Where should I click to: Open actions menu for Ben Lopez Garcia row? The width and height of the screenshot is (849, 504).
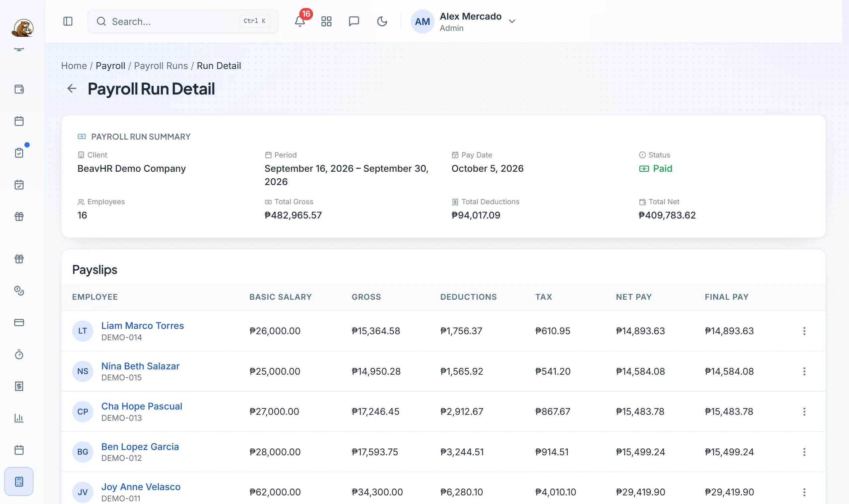point(804,452)
